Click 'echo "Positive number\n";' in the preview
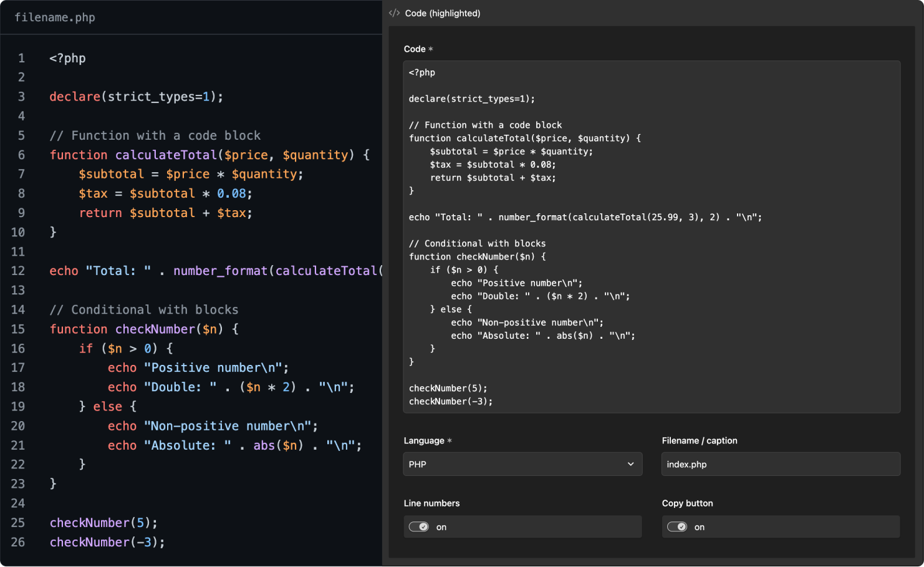 click(198, 367)
